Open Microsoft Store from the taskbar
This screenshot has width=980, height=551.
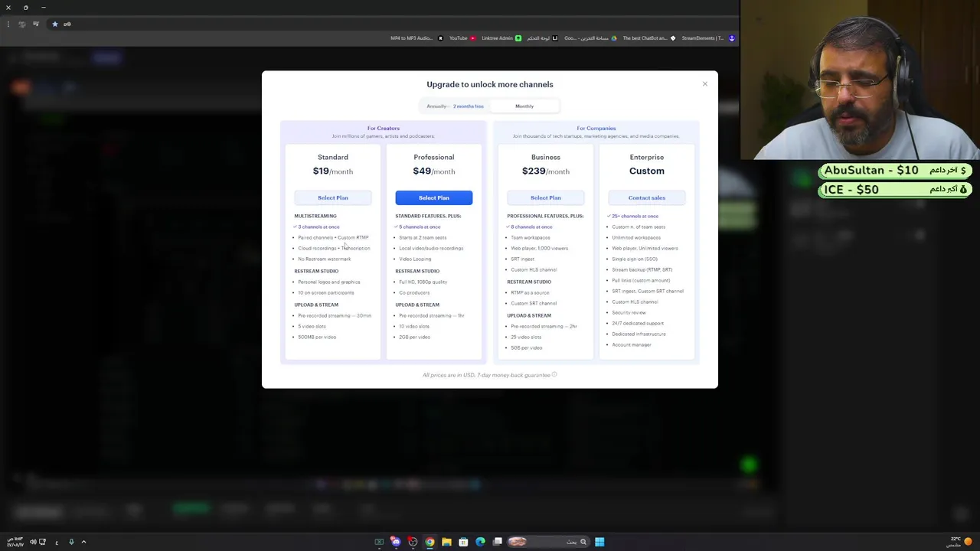(x=463, y=542)
